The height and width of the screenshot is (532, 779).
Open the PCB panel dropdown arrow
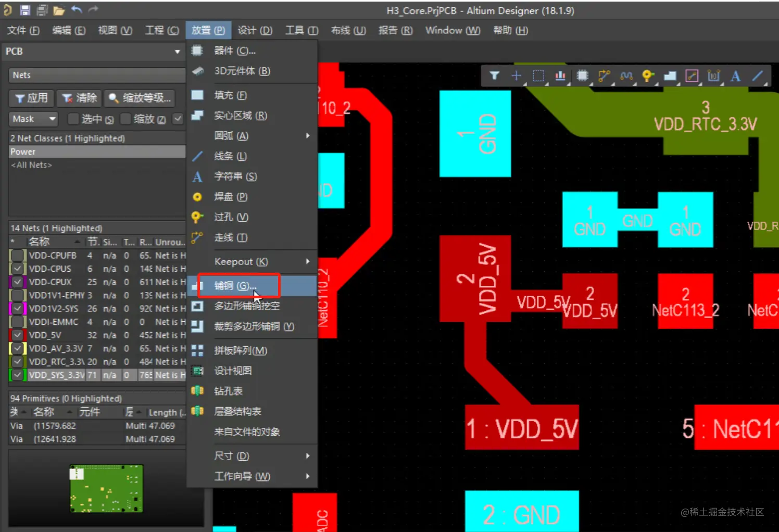coord(178,52)
